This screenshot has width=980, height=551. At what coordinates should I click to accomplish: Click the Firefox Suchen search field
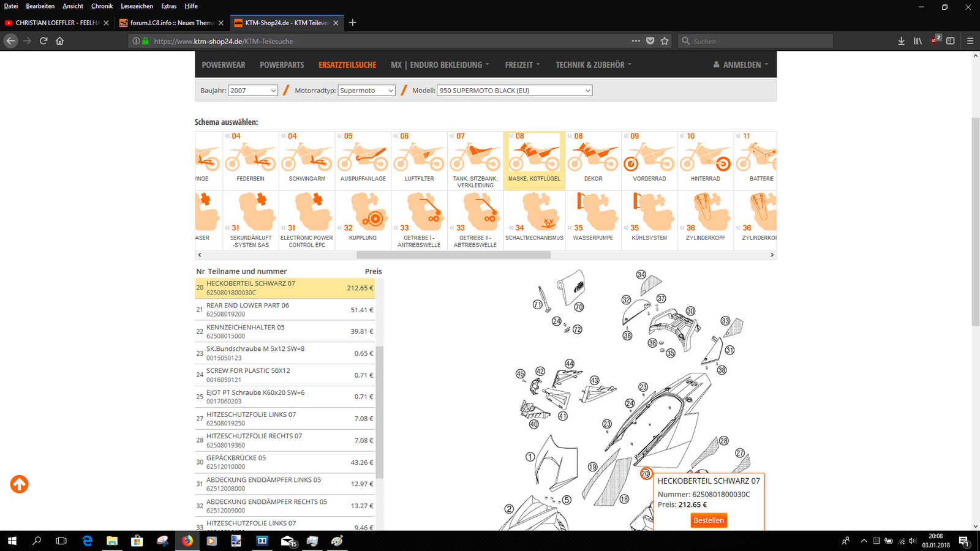click(759, 41)
